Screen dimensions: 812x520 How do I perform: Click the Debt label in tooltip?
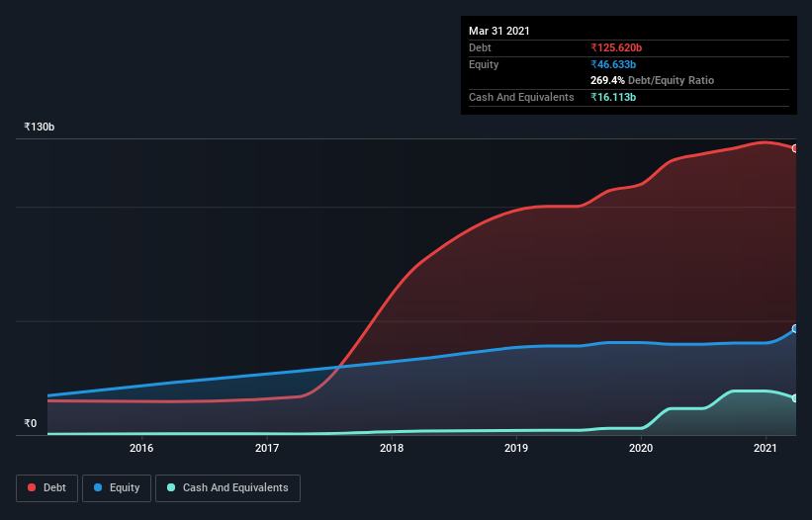[x=480, y=47]
